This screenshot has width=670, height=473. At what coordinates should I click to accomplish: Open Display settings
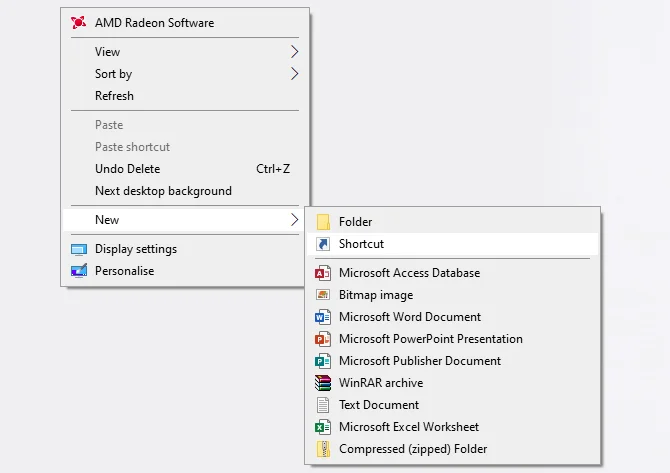tap(185, 249)
